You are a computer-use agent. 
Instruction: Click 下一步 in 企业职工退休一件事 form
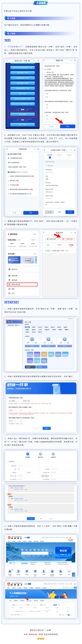coord(70,212)
